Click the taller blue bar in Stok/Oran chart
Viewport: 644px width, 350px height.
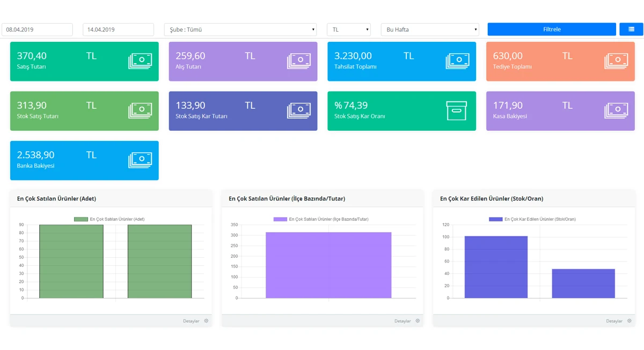point(496,267)
